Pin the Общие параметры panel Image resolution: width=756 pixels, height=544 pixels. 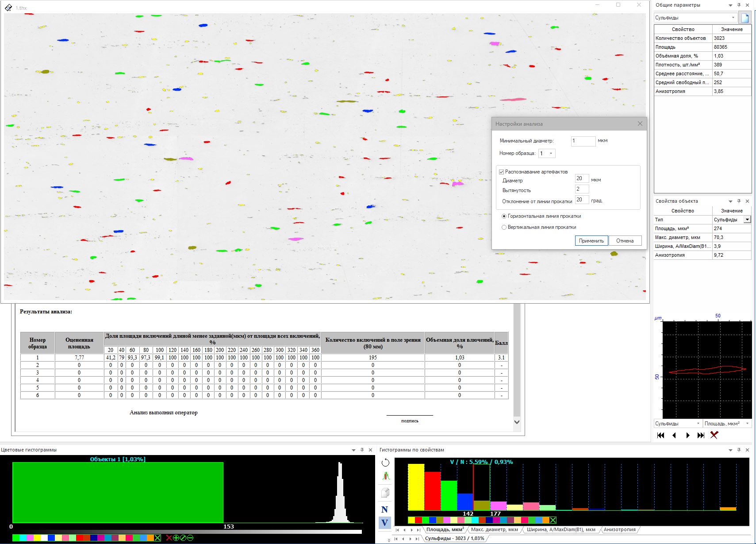coord(739,5)
